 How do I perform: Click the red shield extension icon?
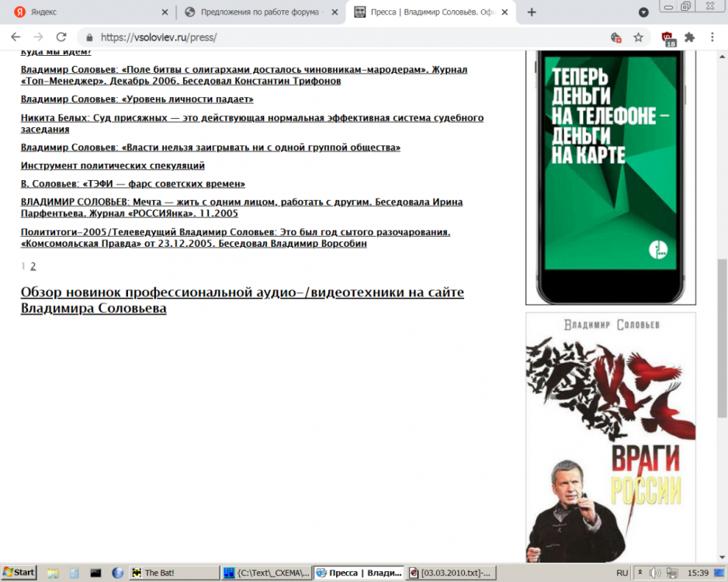click(x=667, y=37)
